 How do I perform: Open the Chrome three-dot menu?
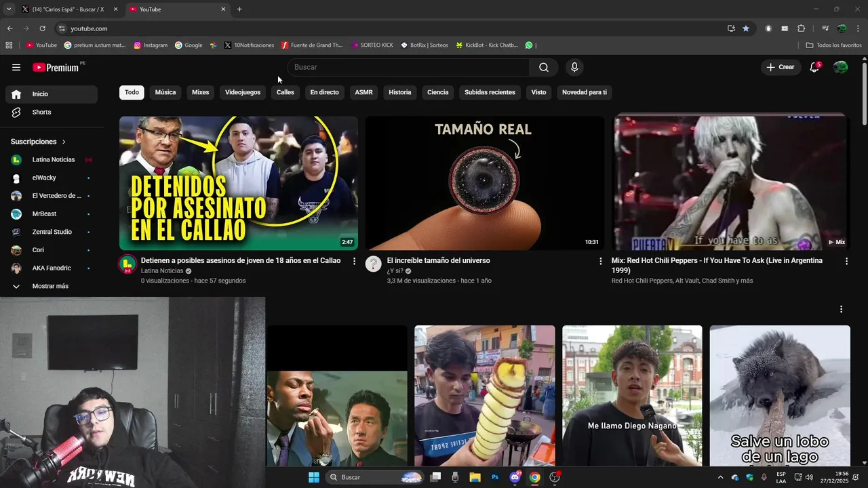[859, 28]
